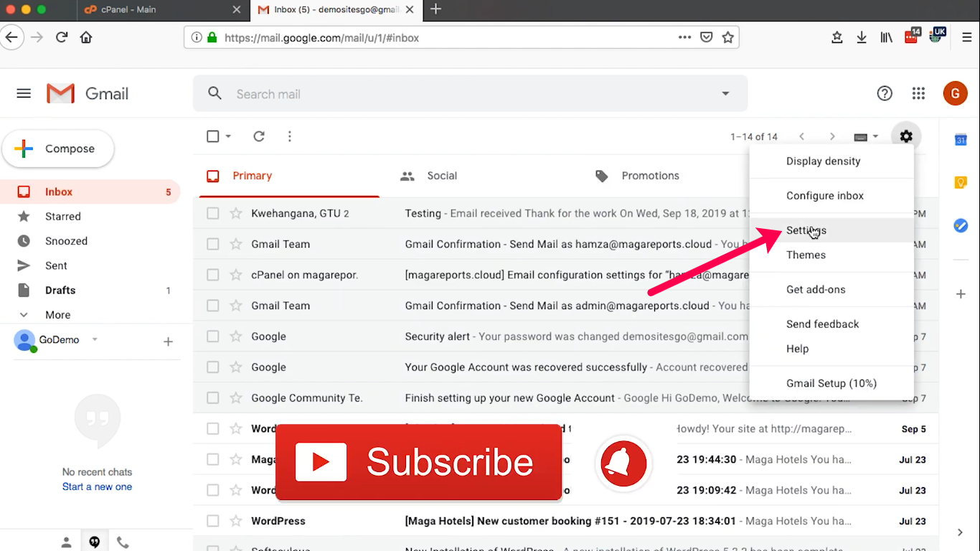Open Gmail support help icon
The height and width of the screenshot is (551, 980).
885,93
